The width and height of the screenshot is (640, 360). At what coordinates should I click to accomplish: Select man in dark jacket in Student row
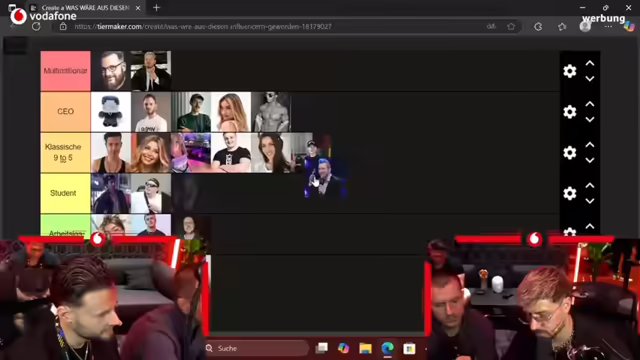click(x=111, y=193)
